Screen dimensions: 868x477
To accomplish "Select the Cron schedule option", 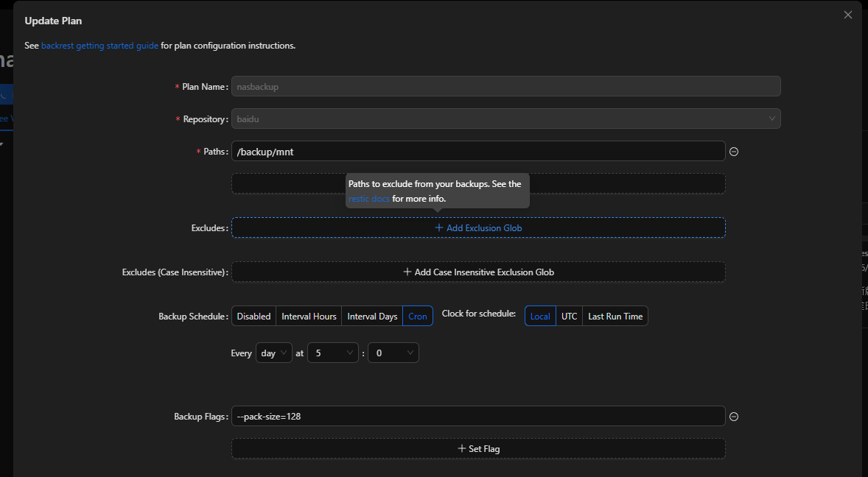I will pos(418,317).
